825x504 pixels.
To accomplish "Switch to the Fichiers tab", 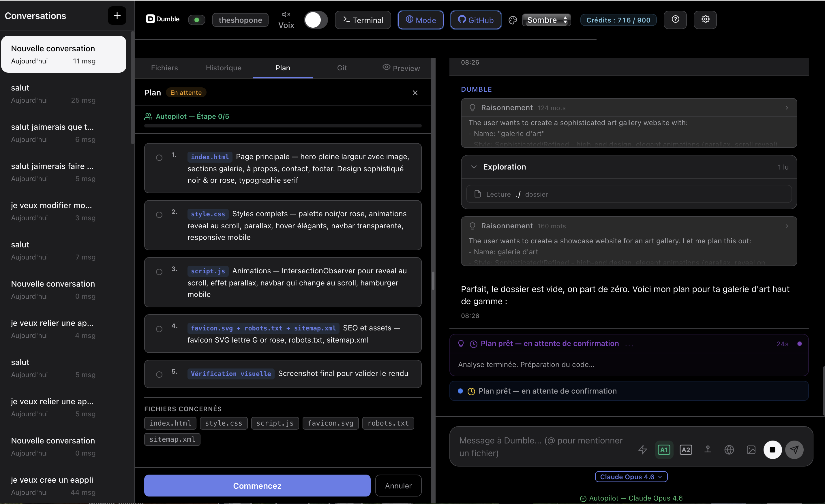I will click(164, 68).
